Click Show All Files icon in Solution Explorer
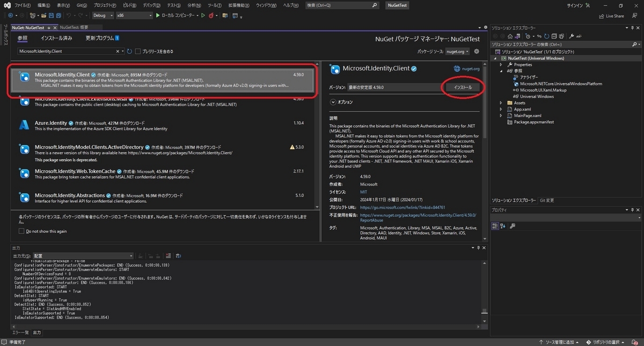The image size is (644, 346). (561, 36)
